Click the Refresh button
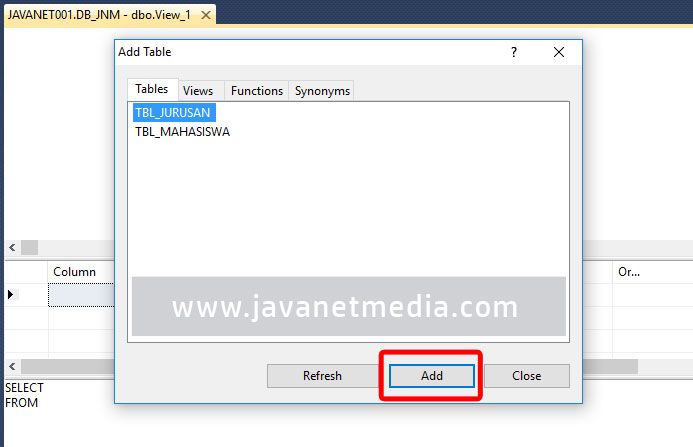The image size is (693, 447). [x=322, y=376]
